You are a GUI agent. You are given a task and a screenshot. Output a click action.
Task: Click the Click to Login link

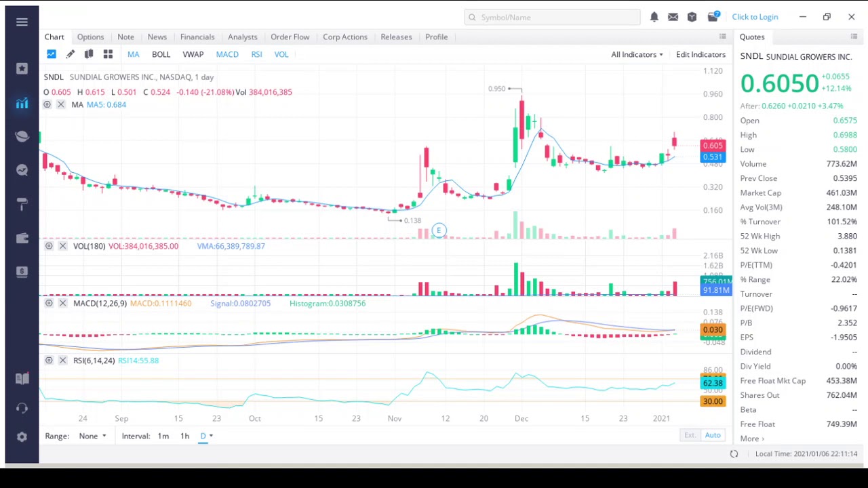coord(755,17)
